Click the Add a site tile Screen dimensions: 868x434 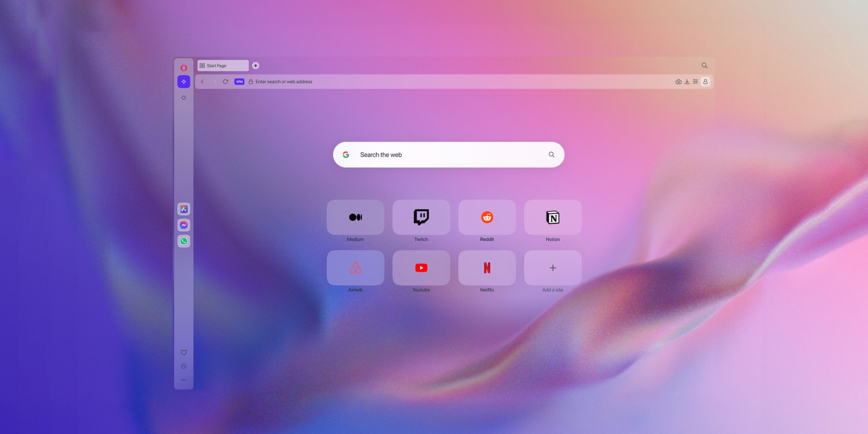point(553,268)
